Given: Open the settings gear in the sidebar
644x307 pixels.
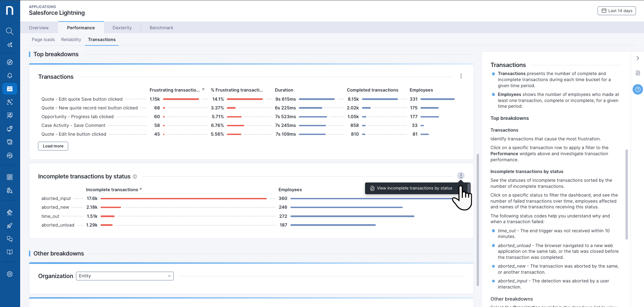Looking at the screenshot, I should [x=10, y=274].
